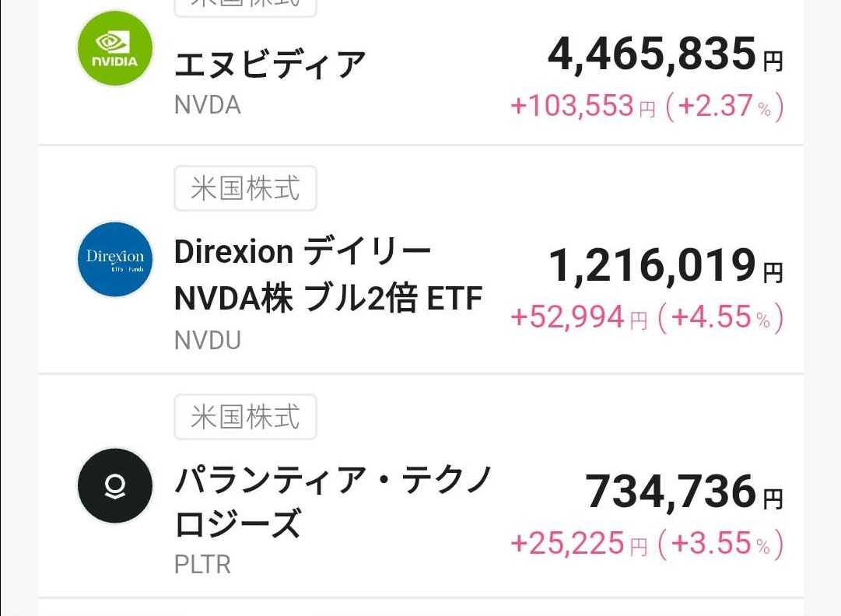Select the NVDA ticker symbol
This screenshot has width=841, height=616.
(x=207, y=105)
